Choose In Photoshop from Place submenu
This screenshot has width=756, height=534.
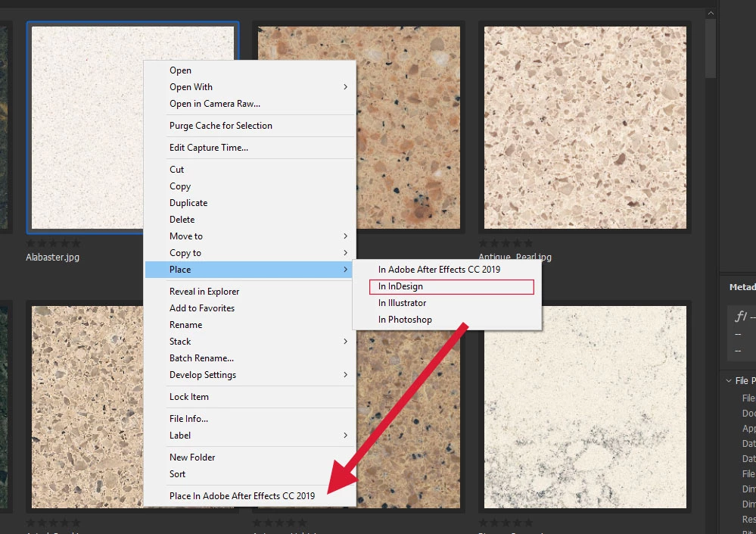pyautogui.click(x=447, y=320)
